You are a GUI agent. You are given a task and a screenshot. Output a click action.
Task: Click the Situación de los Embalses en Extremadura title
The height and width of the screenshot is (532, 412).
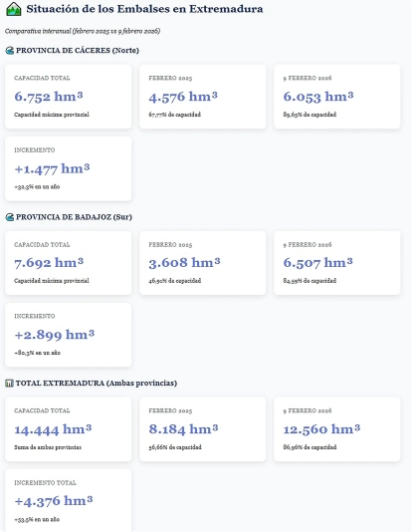pos(144,9)
